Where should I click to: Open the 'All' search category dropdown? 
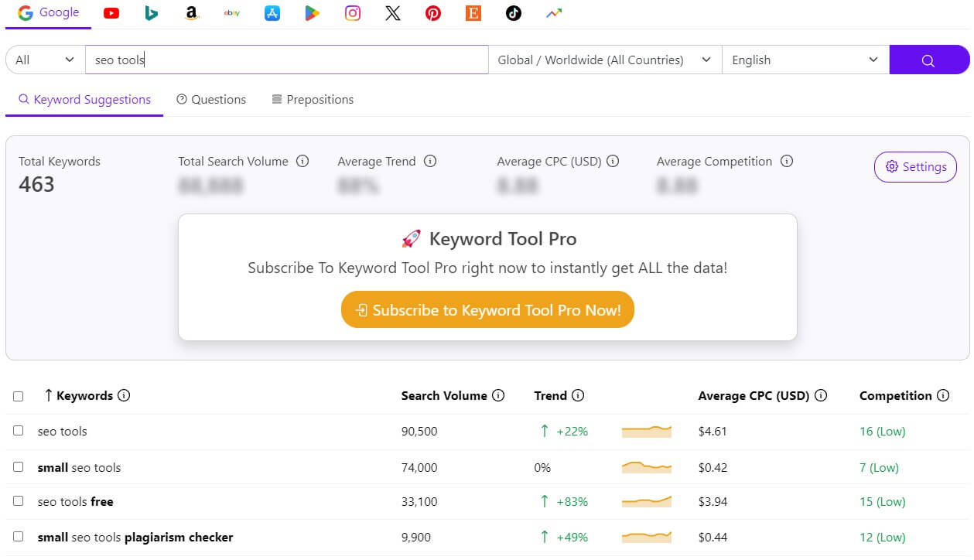(43, 60)
